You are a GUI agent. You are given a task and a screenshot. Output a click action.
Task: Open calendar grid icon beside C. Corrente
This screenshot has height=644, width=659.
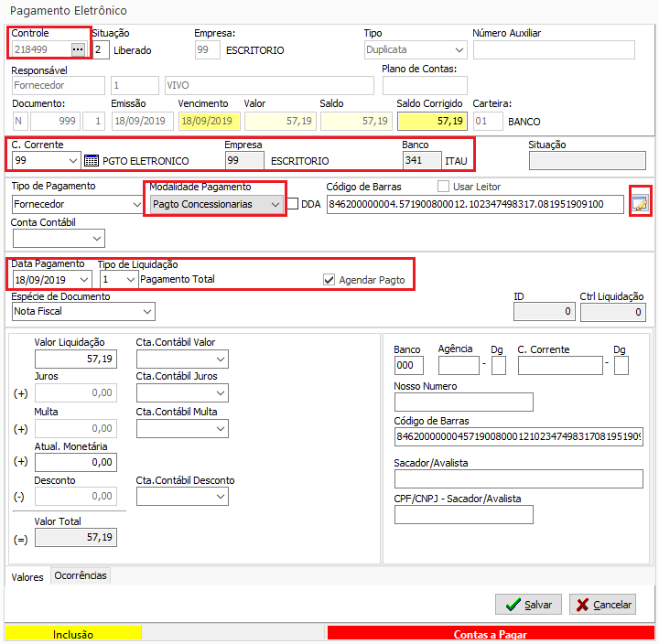pos(92,160)
